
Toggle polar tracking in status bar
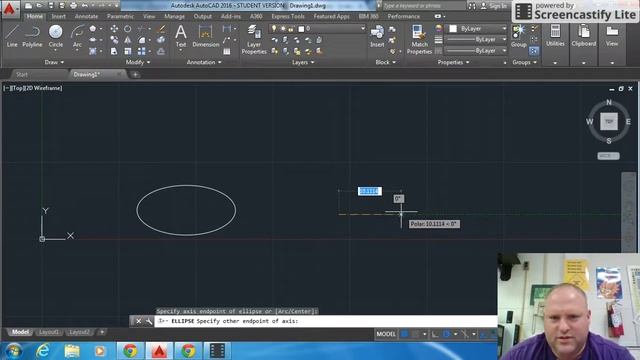447,334
